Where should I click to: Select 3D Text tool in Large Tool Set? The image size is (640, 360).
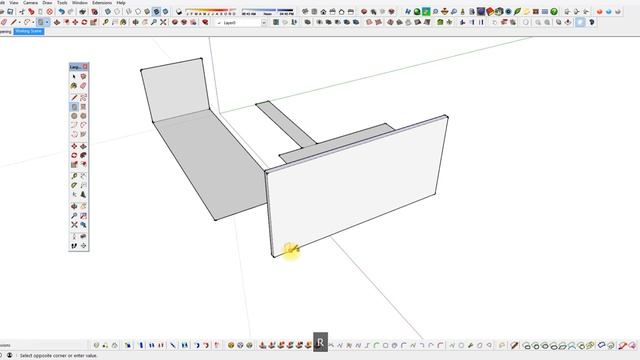click(x=83, y=195)
